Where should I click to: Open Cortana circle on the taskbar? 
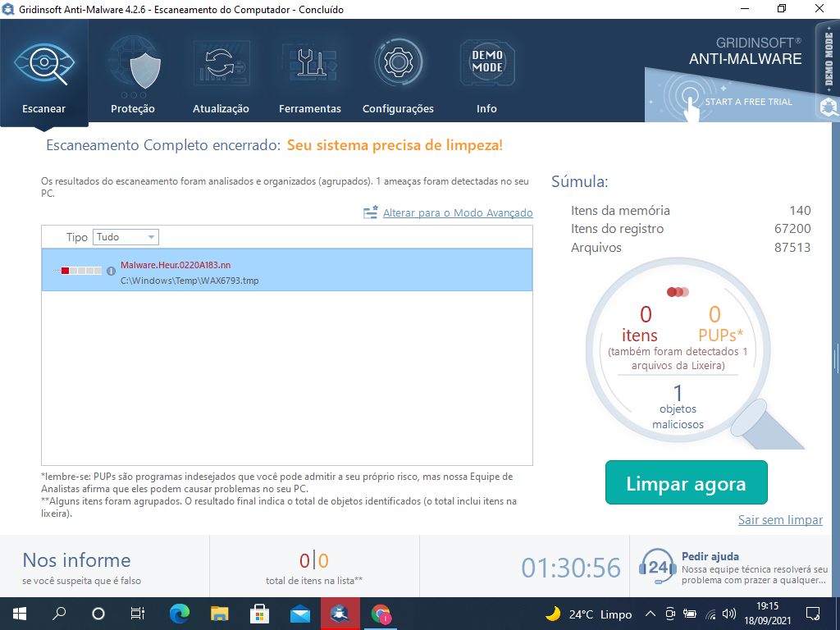point(98,614)
